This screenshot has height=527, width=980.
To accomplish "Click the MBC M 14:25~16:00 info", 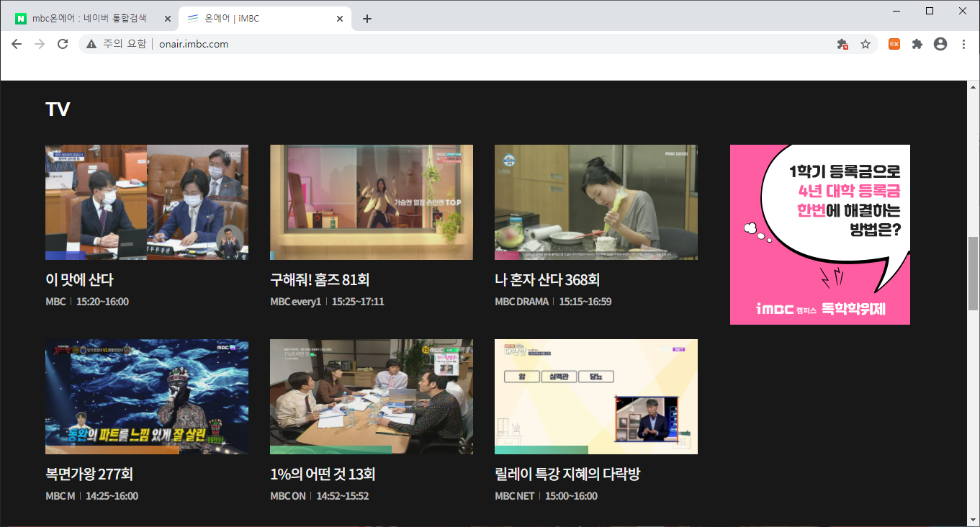I will pyautogui.click(x=91, y=496).
